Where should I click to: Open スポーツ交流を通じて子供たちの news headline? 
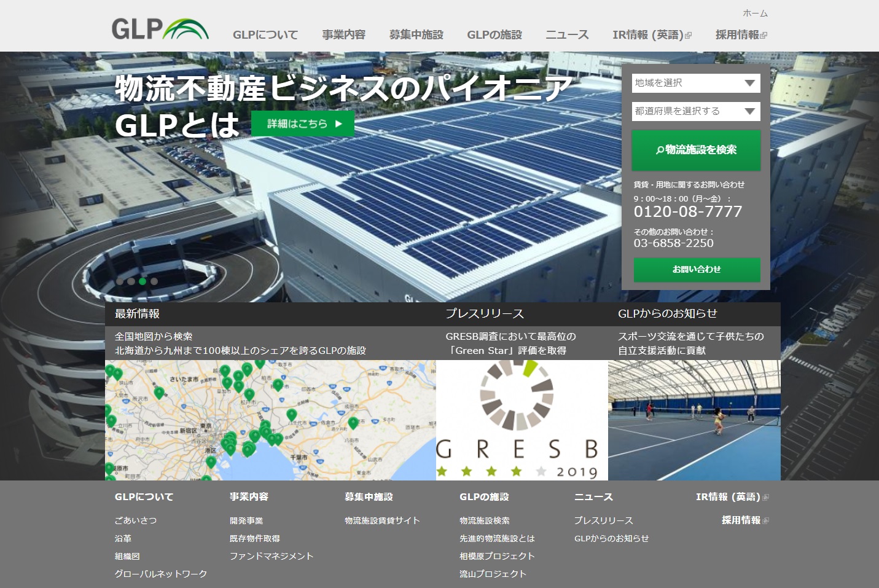tap(691, 337)
